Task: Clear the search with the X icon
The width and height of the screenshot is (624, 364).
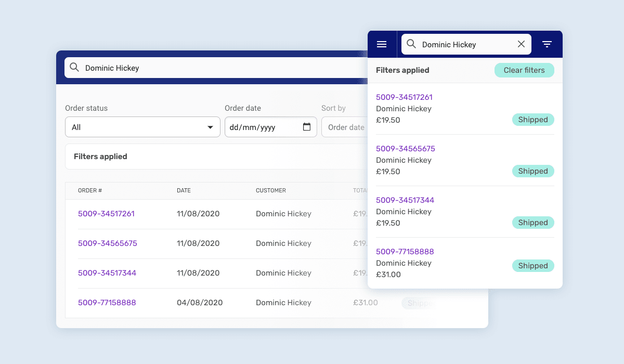Action: coord(521,44)
